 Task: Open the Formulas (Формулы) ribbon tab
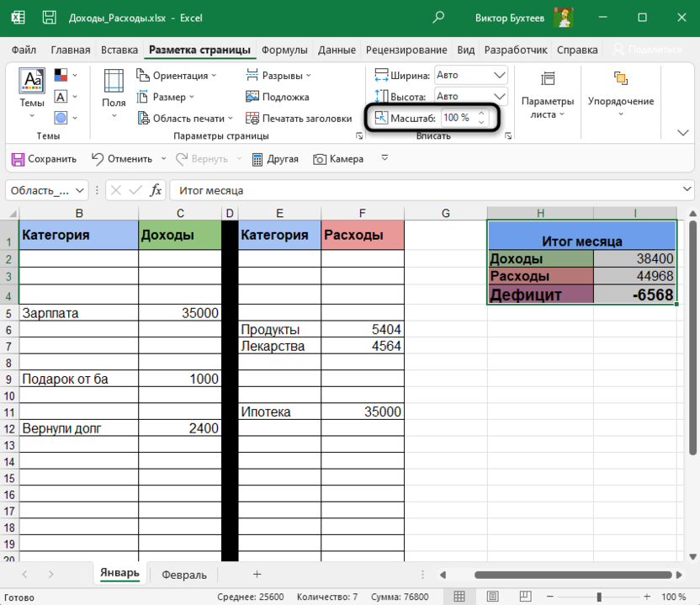click(284, 50)
